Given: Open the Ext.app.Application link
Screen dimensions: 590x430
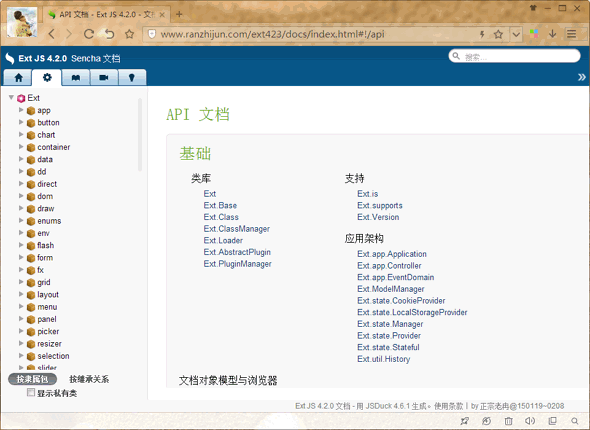Looking at the screenshot, I should [392, 254].
